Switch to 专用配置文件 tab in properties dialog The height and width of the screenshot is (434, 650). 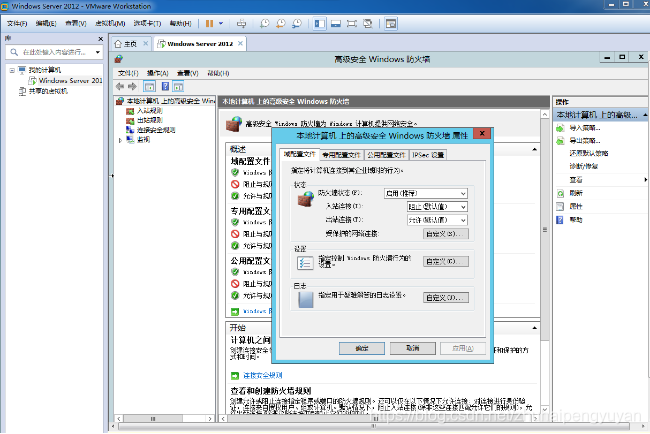click(x=342, y=155)
